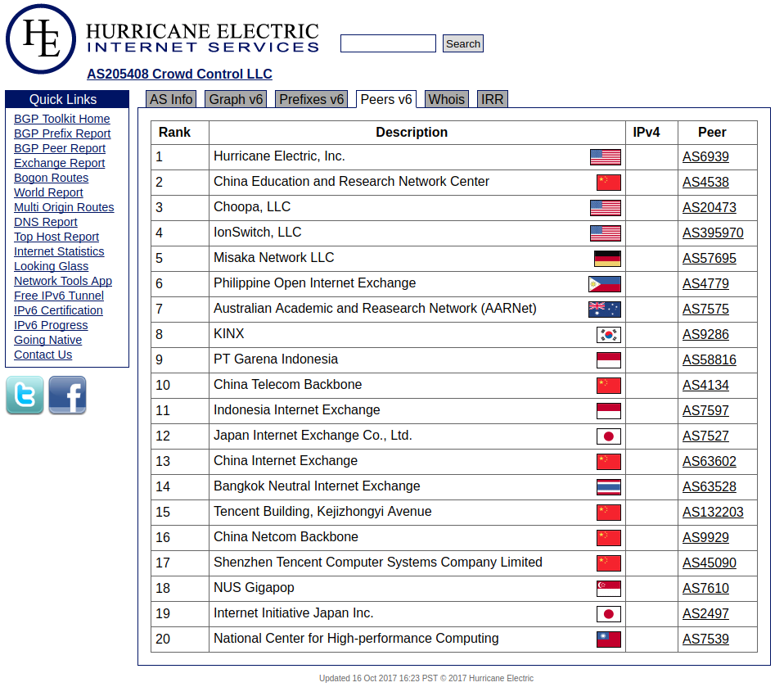Image resolution: width=784 pixels, height=687 pixels.
Task: Click the China flag beside Tencent Building row
Action: (609, 513)
